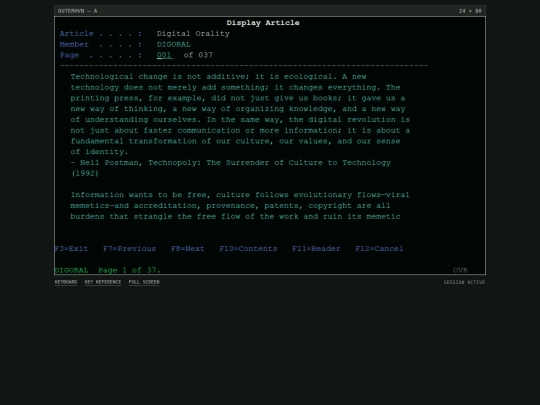Click the status message 'DIGORAL Page 1 of 37.'
The height and width of the screenshot is (405, 540).
tap(107, 270)
